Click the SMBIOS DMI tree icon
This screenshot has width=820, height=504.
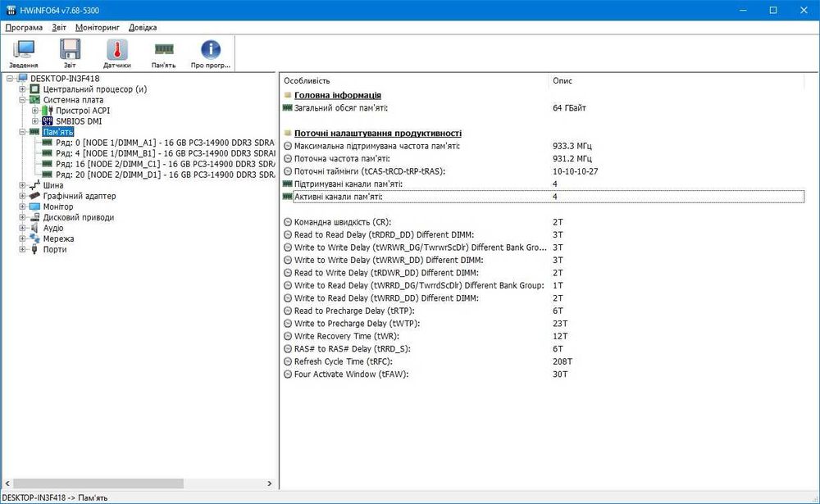(x=48, y=121)
